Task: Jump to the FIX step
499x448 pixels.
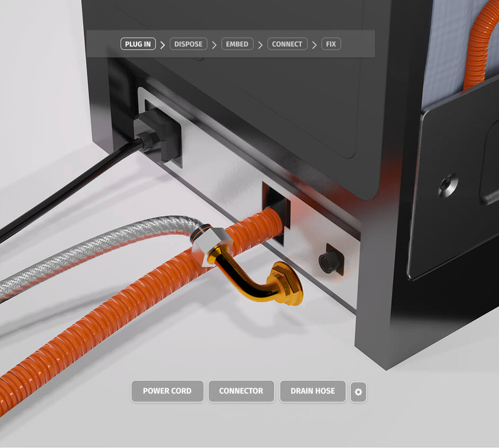Action: 331,44
